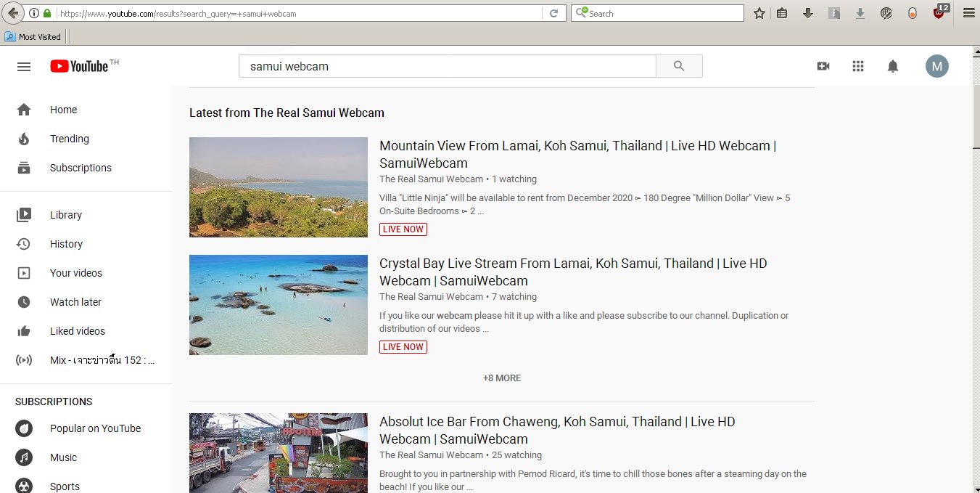Open the notifications bell
Image resolution: width=980 pixels, height=493 pixels.
[893, 66]
